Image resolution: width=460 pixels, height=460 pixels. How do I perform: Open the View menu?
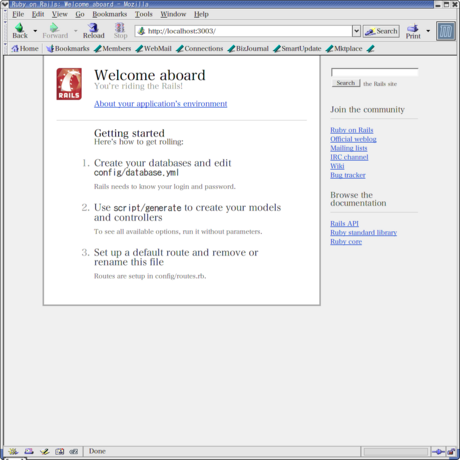coord(59,14)
